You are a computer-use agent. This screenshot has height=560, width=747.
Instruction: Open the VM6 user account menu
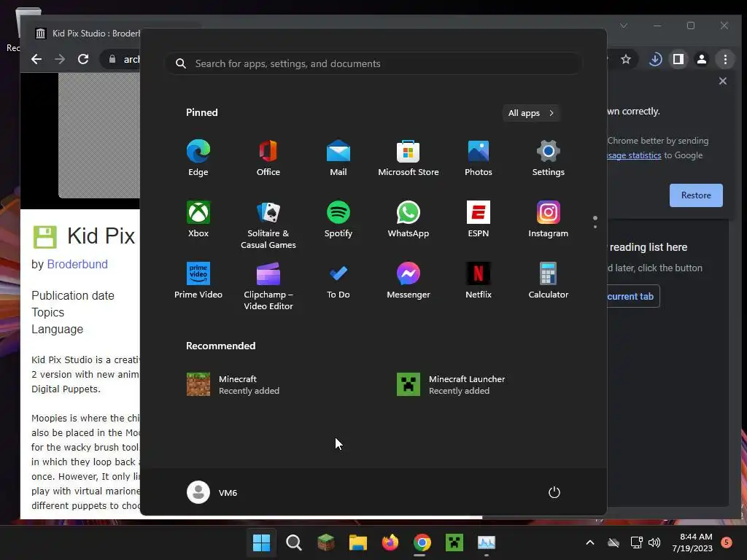(x=212, y=492)
